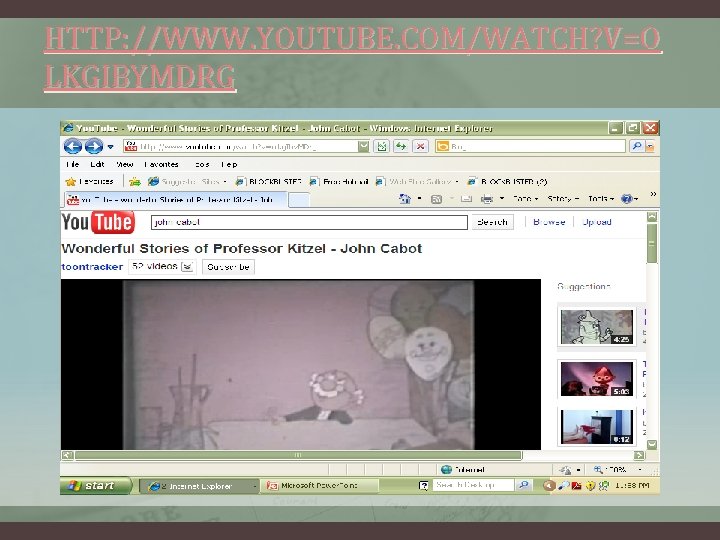Open Free Hotmail favorites link

[339, 182]
